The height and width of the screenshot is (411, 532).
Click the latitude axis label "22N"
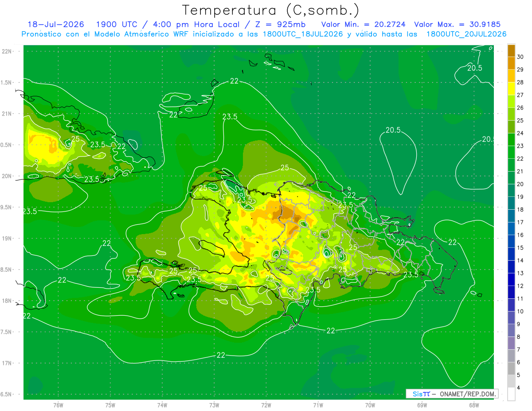8,51
